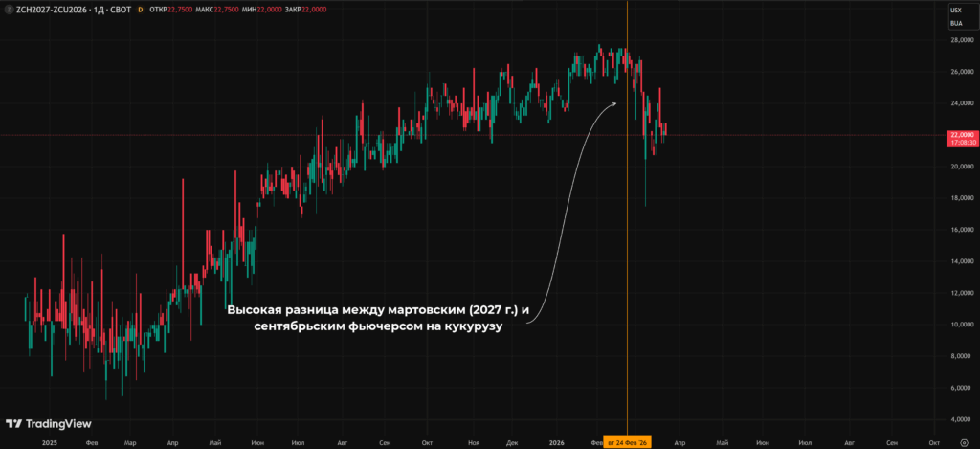This screenshot has width=980, height=449.
Task: Click the TradingView logo
Action: point(48,423)
